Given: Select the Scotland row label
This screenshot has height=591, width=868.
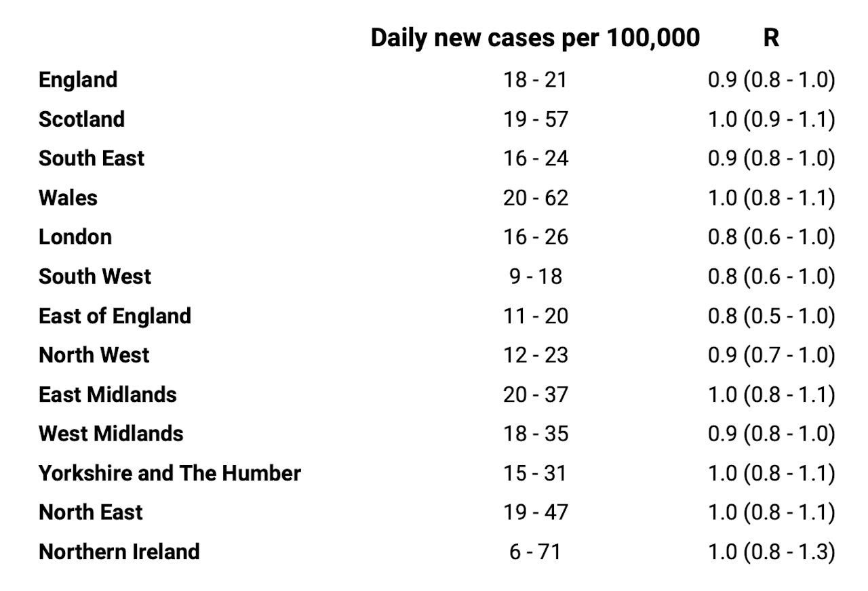Looking at the screenshot, I should (x=81, y=119).
